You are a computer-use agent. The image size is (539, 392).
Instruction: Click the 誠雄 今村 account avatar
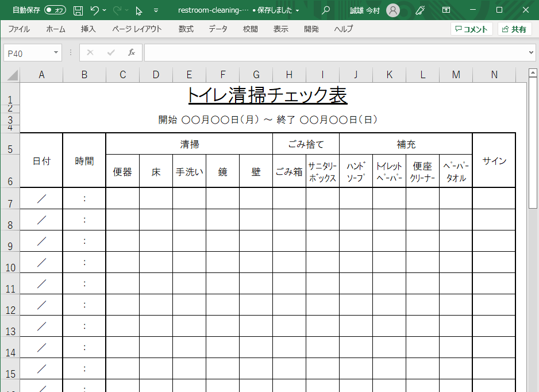coord(392,10)
